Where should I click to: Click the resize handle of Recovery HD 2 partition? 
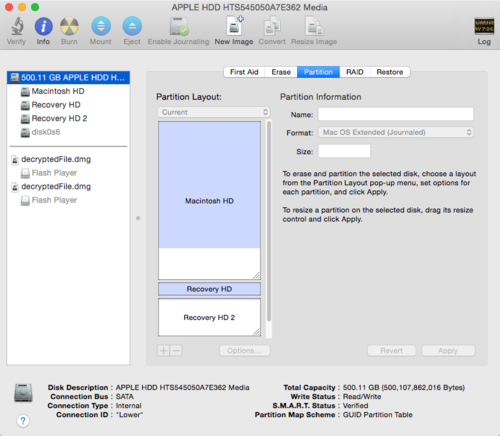(257, 332)
